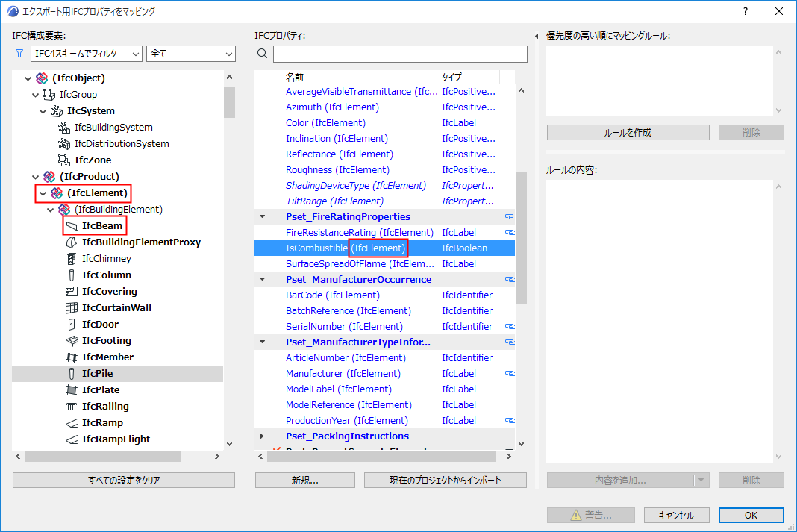Image resolution: width=797 pixels, height=532 pixels.
Task: Confirm with the OK button
Action: 751,516
